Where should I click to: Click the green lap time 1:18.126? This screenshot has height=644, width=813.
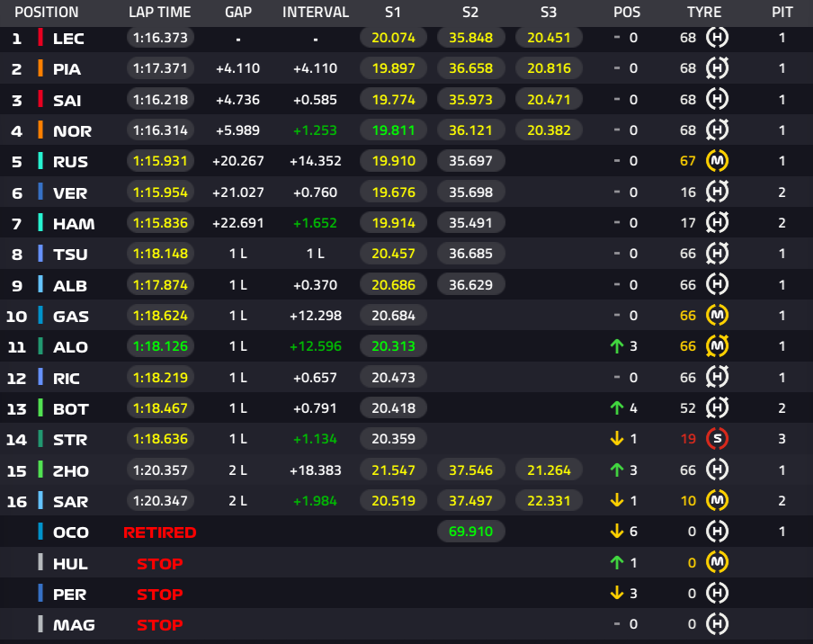[x=160, y=346]
